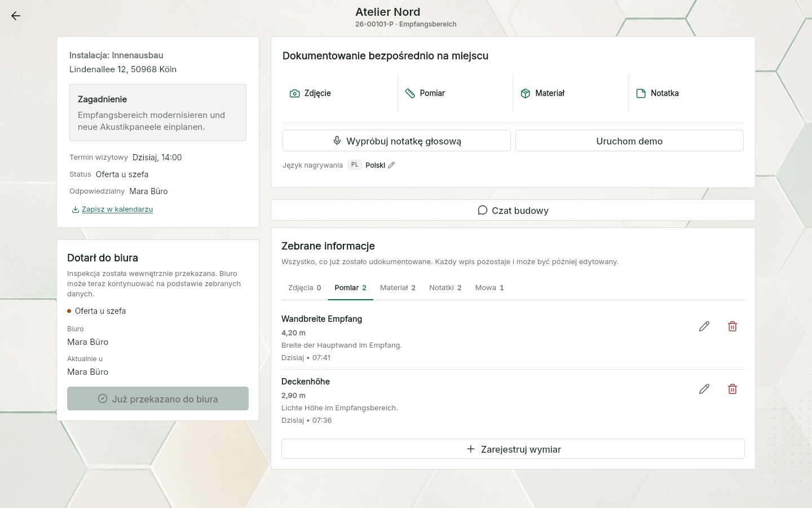The height and width of the screenshot is (508, 812).
Task: Select the Wandbreite Empfang entry title
Action: point(322,319)
